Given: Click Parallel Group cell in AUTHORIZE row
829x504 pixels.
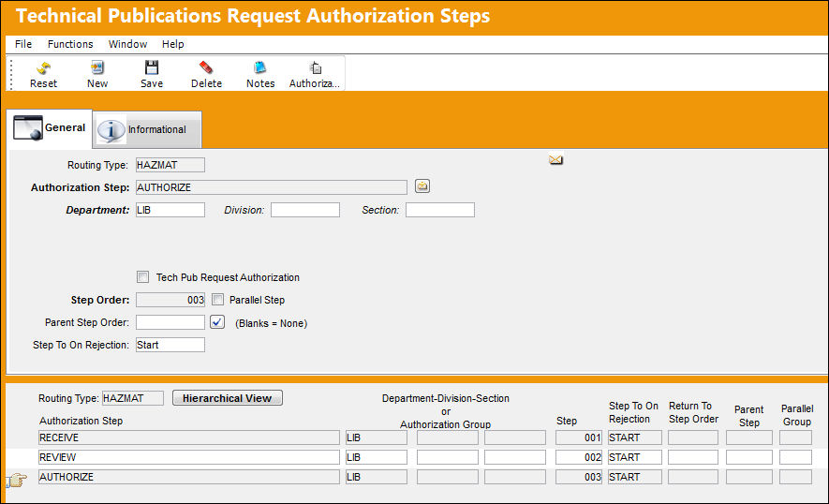Looking at the screenshot, I should click(x=795, y=477).
